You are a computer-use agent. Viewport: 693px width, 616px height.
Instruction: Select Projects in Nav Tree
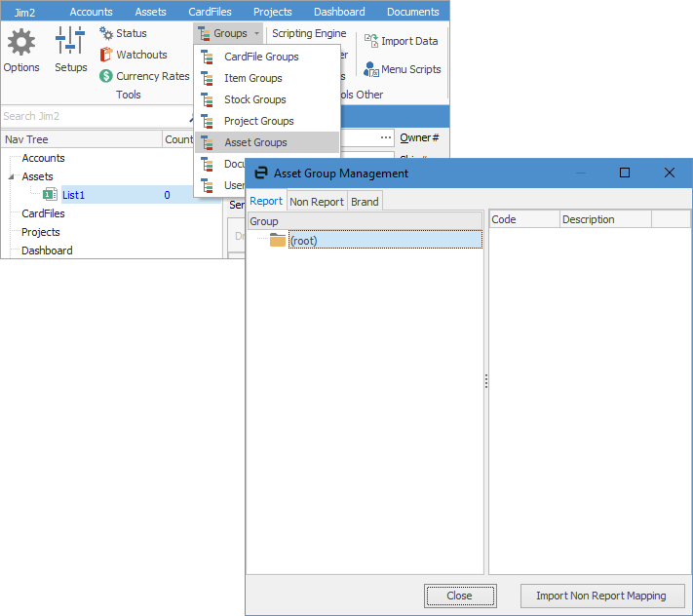(x=41, y=232)
